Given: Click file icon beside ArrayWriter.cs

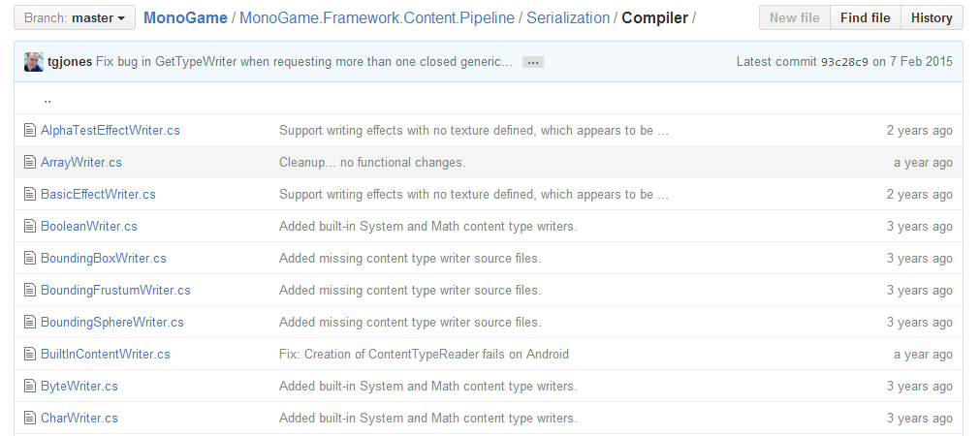Looking at the screenshot, I should point(29,163).
